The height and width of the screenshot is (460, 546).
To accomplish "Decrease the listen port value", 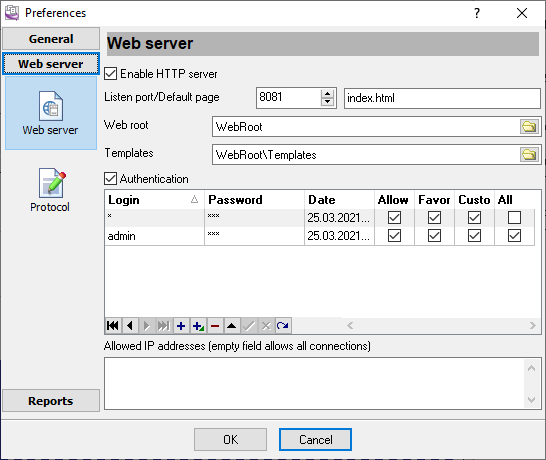I will pyautogui.click(x=327, y=102).
